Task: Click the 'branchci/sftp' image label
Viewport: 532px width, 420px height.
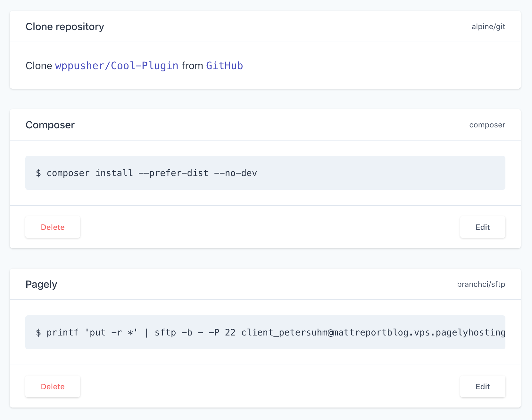Action: coord(481,284)
